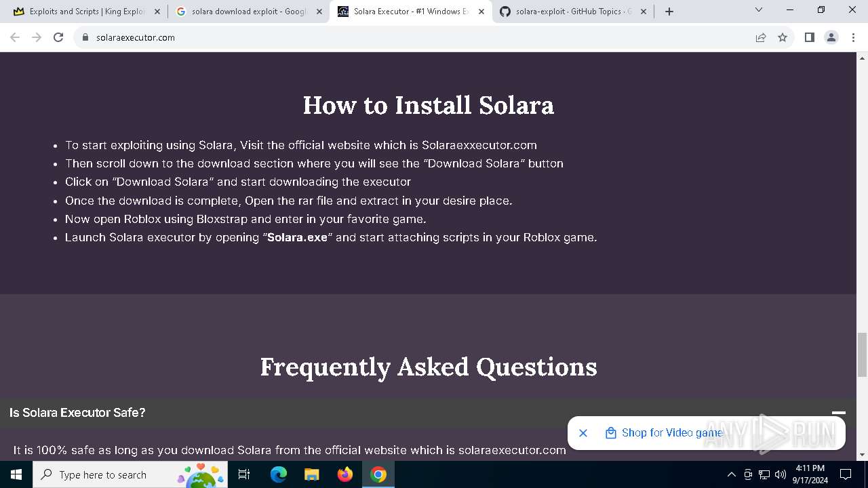Switch to Exploits and Scripts King Exploits tab

87,12
